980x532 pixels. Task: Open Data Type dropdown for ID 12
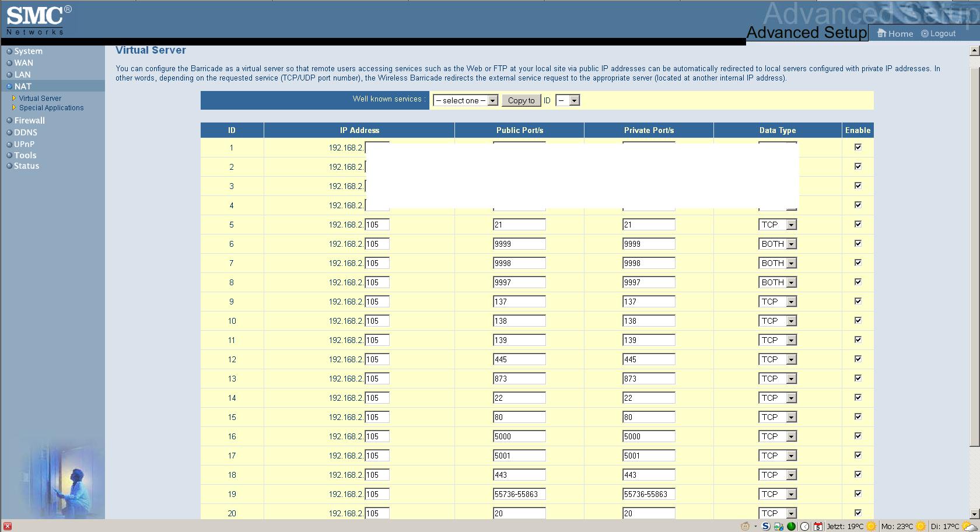[778, 359]
